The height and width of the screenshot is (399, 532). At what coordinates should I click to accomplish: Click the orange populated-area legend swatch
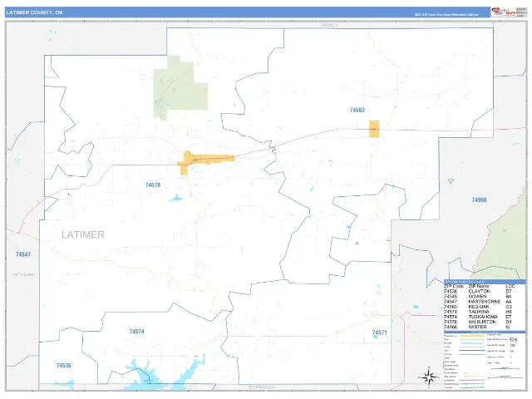click(x=471, y=336)
